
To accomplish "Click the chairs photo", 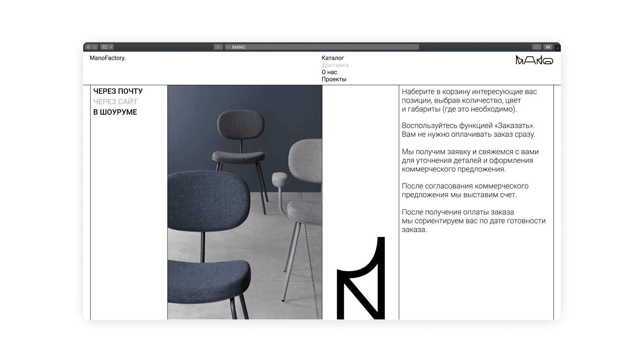I will click(245, 202).
